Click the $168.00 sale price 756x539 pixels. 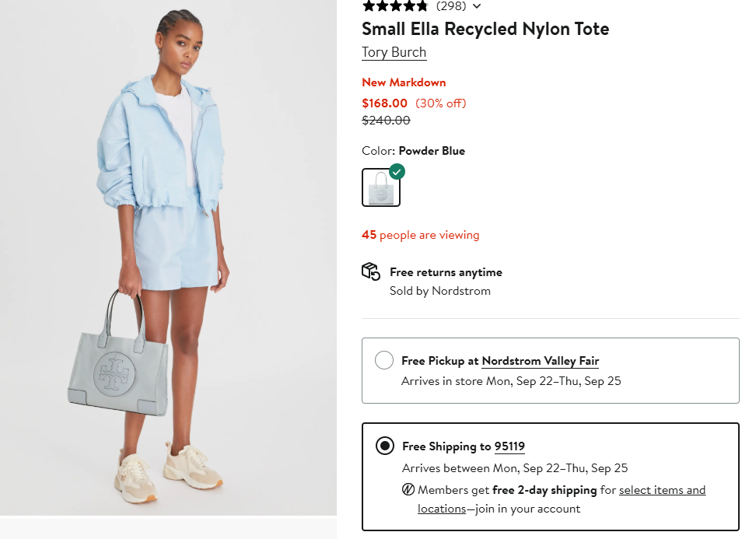coord(385,103)
